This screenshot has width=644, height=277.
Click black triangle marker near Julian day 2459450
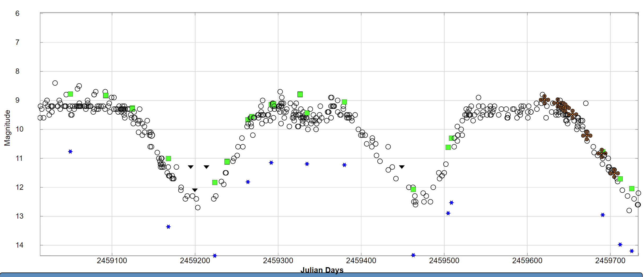coord(402,167)
